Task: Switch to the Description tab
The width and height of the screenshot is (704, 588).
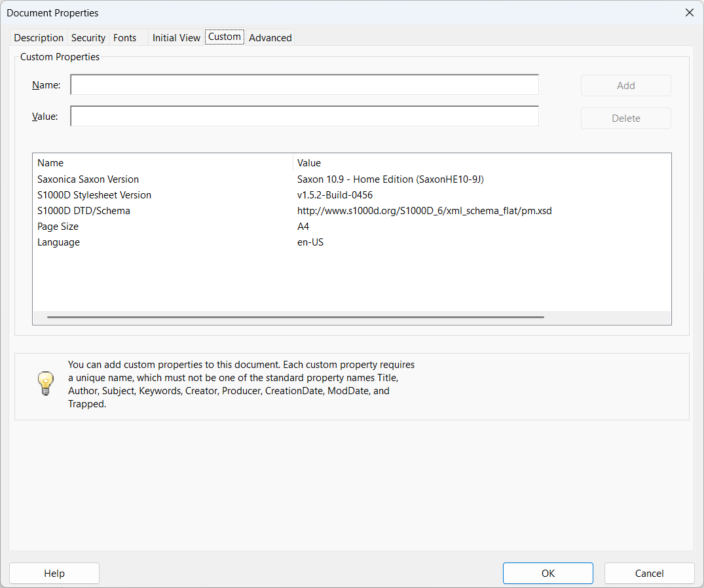Action: click(x=39, y=38)
